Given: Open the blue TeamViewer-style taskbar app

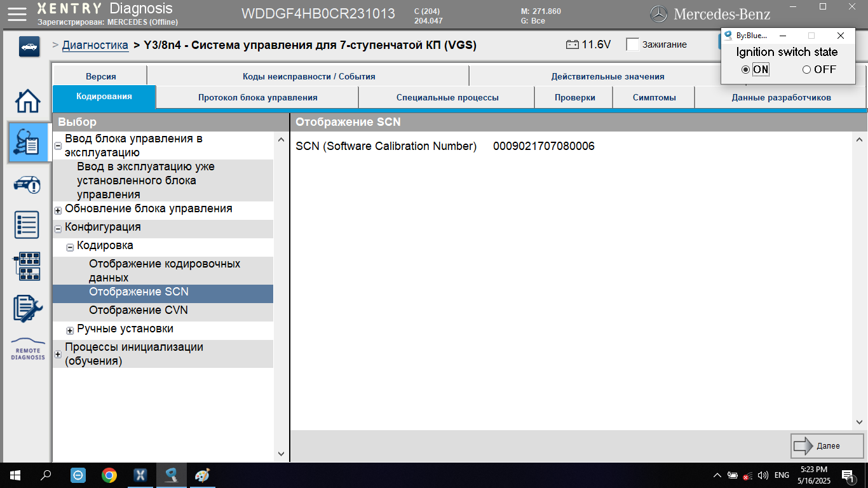Looking at the screenshot, I should click(x=78, y=475).
